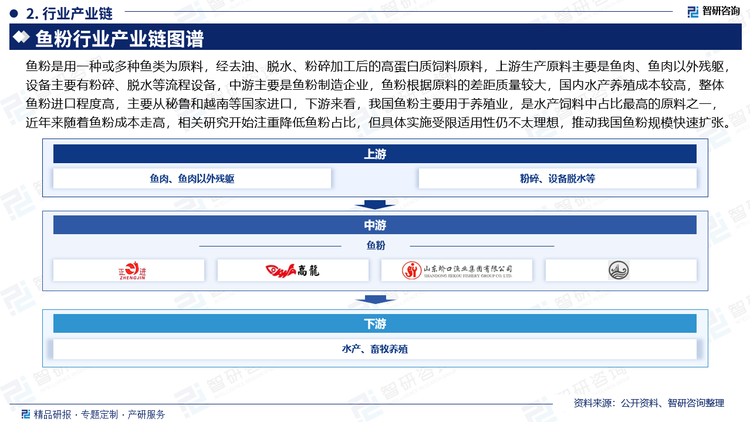Click the arrow between 上游 and 中游
The width and height of the screenshot is (750, 422).
pyautogui.click(x=375, y=204)
